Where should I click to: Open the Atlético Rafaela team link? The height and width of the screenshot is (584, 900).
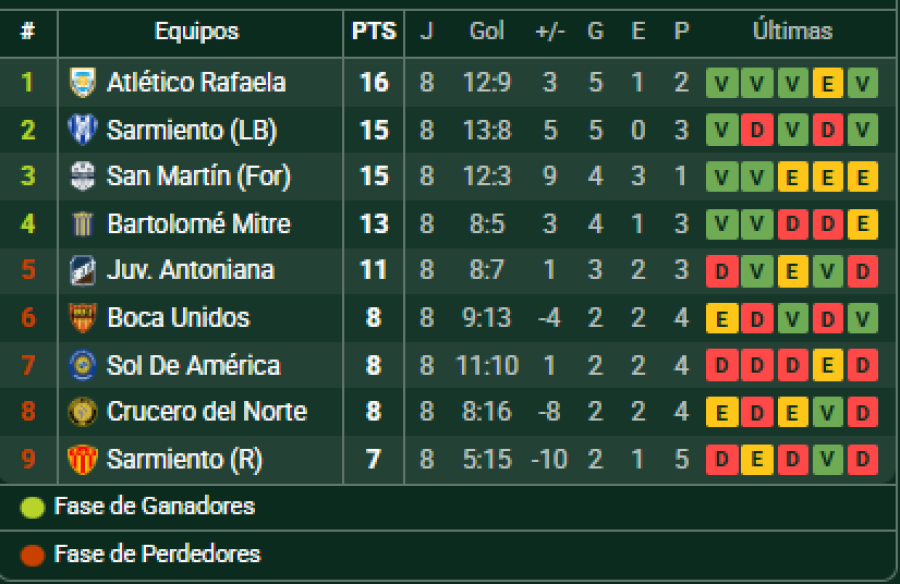[196, 82]
